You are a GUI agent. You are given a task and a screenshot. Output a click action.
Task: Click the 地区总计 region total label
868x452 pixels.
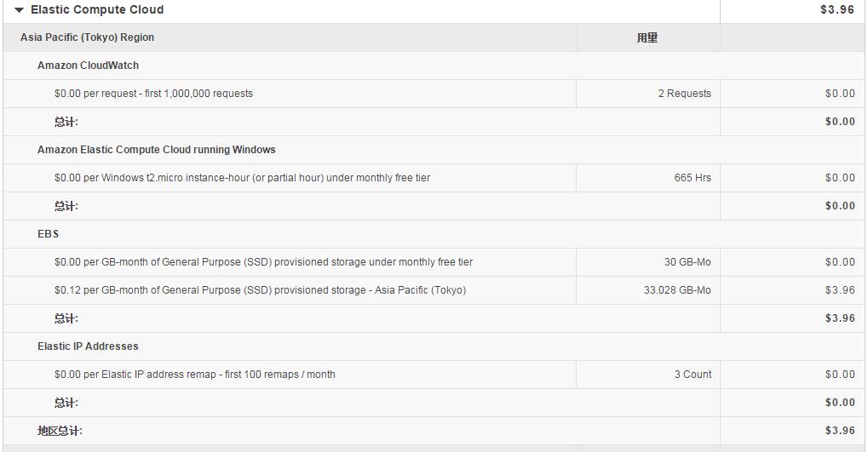(x=60, y=431)
